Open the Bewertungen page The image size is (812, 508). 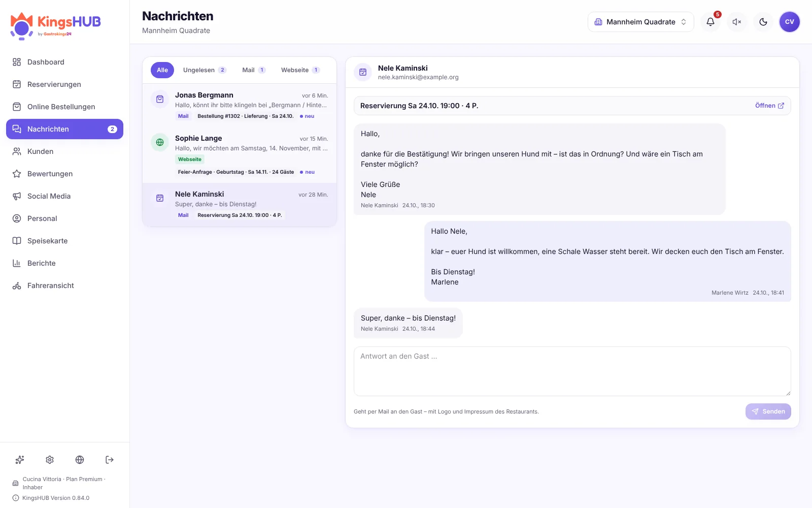[x=64, y=174]
